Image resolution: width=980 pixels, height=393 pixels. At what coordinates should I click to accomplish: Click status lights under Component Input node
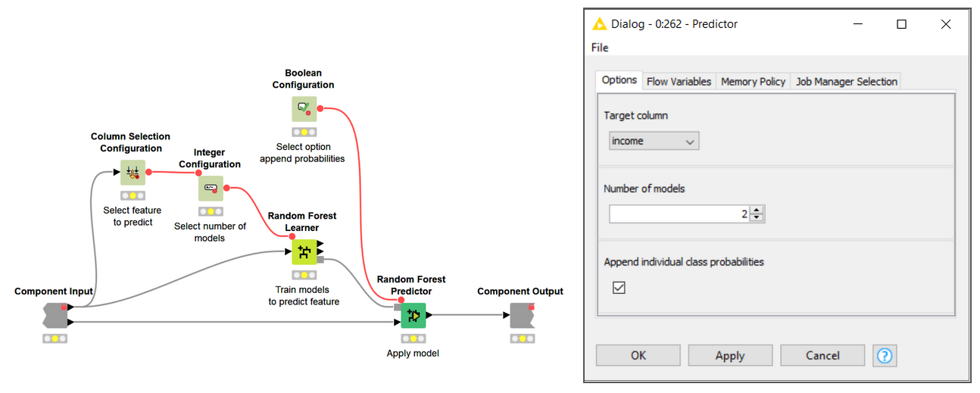click(55, 338)
